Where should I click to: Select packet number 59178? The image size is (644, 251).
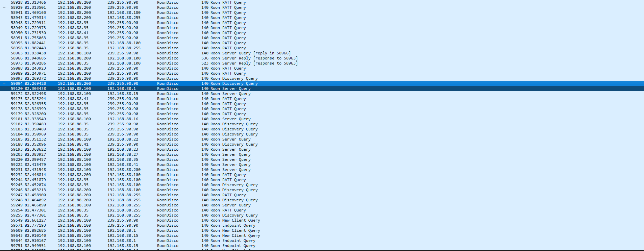pyautogui.click(x=322, y=109)
